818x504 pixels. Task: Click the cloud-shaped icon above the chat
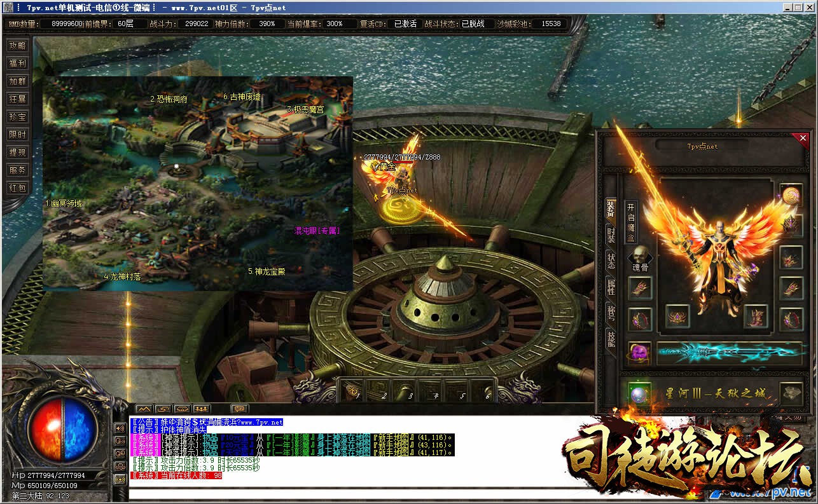[183, 408]
